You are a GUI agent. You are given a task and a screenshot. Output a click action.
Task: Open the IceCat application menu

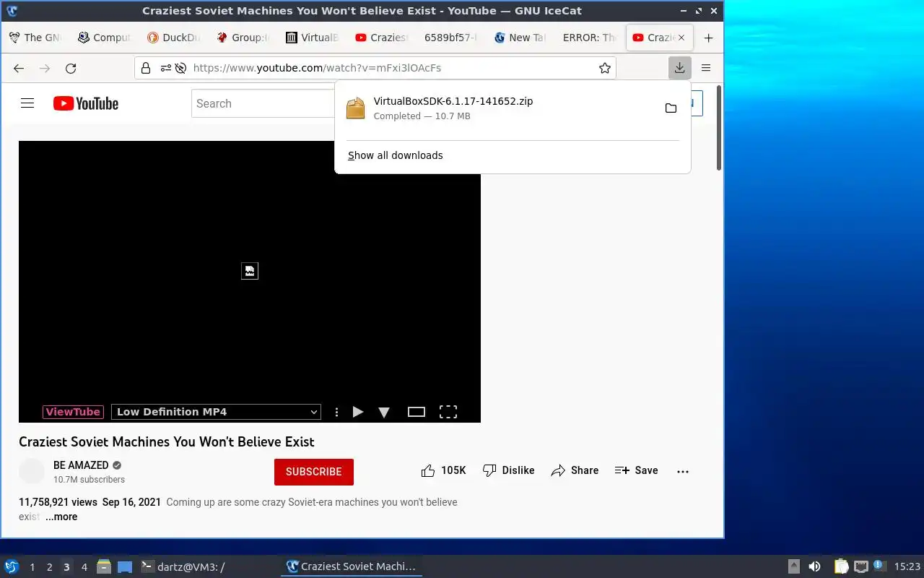point(706,68)
